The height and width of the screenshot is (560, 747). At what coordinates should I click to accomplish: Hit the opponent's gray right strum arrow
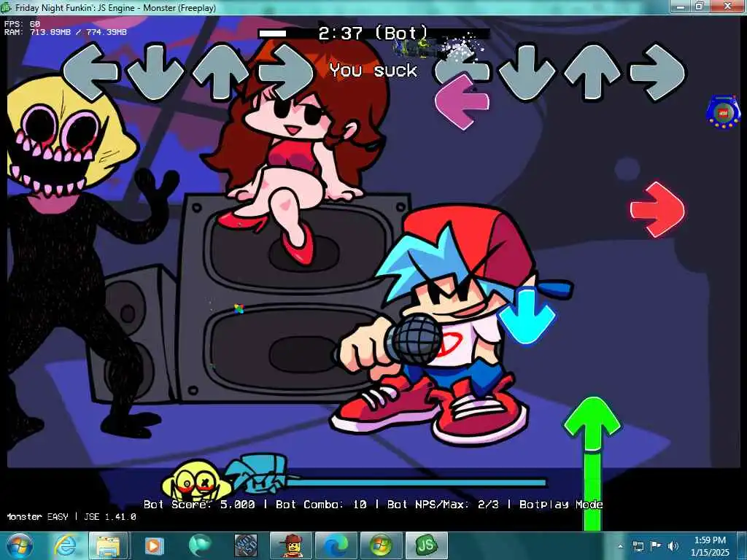(x=286, y=71)
